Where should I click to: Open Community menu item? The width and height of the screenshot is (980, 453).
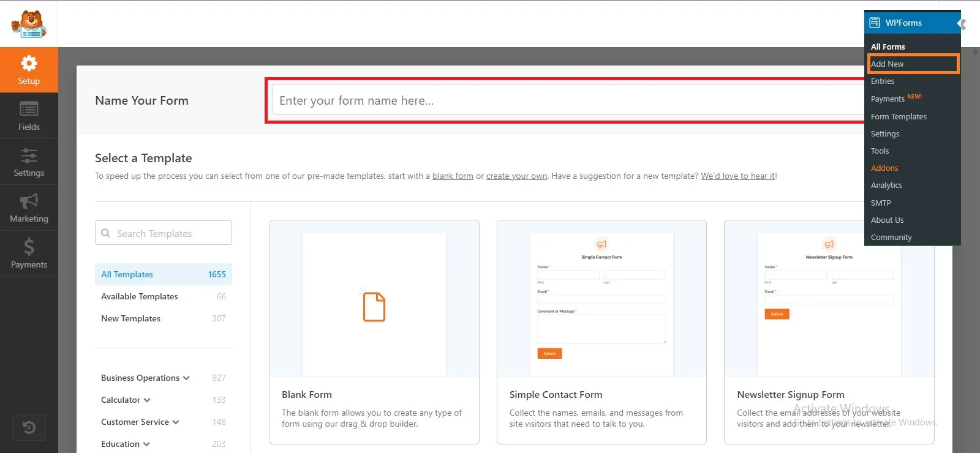891,237
